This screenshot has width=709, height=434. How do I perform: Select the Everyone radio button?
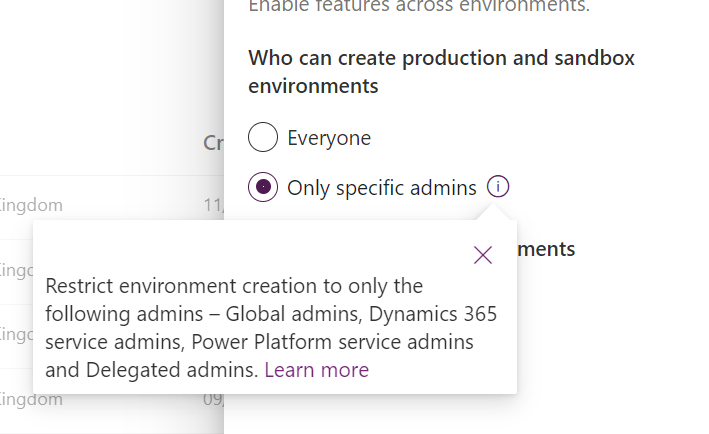point(263,137)
